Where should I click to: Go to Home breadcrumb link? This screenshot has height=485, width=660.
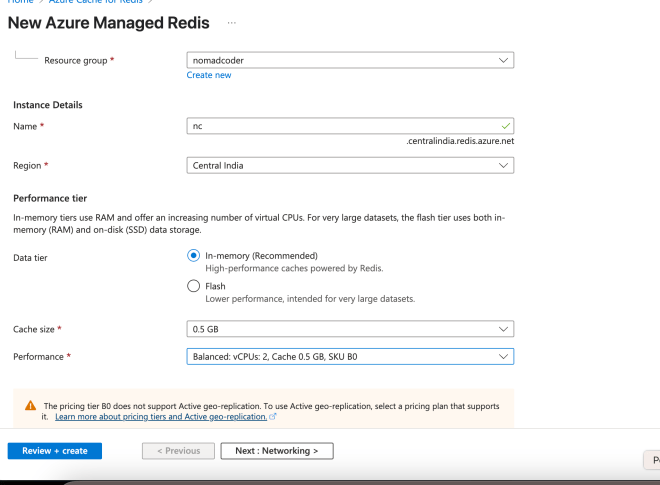pyautogui.click(x=20, y=1)
